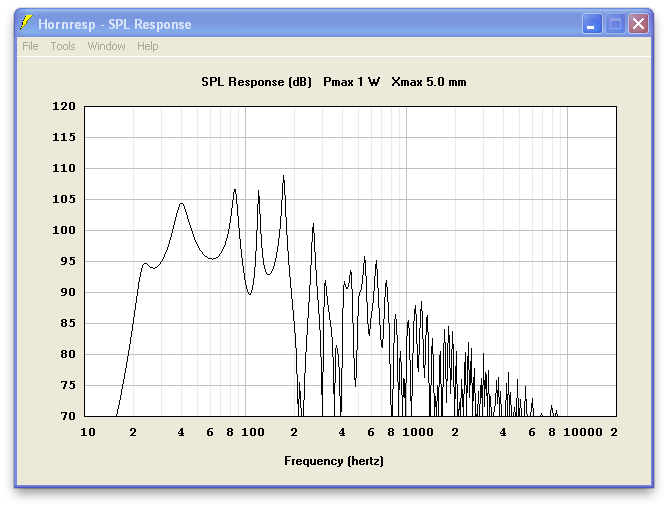The image size is (668, 508).
Task: Click the tallest SPL peak near 109 dB
Action: 284,176
